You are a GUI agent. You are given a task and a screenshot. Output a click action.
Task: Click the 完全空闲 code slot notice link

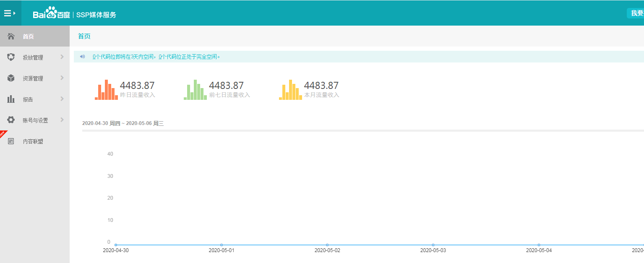coord(190,57)
